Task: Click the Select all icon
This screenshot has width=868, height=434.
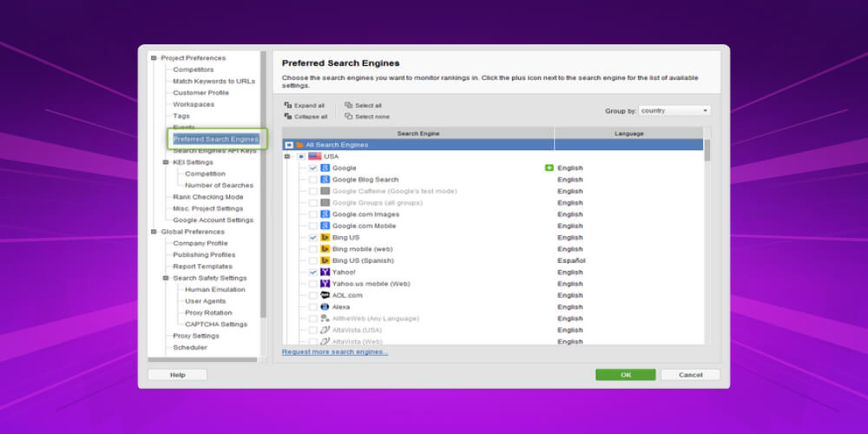Action: 349,105
